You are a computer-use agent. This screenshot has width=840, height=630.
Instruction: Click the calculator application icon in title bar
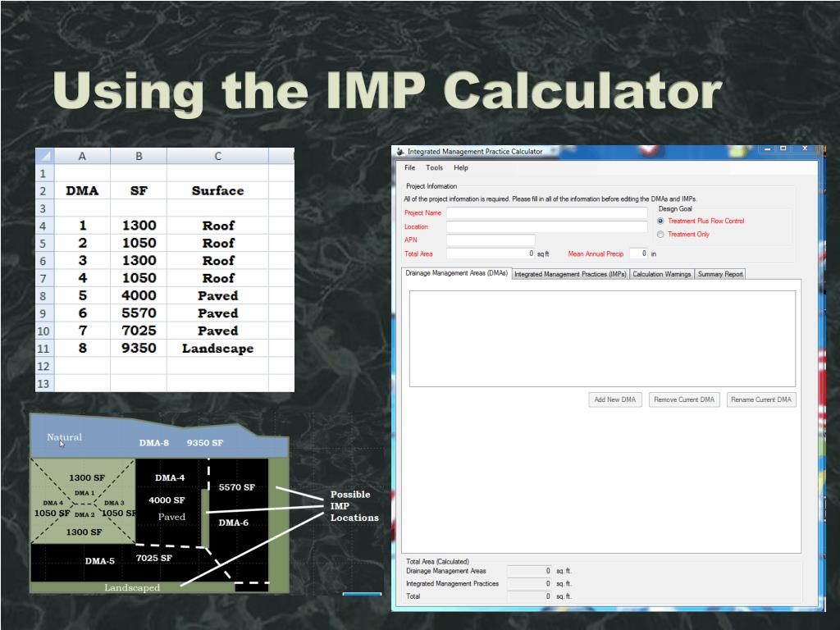[x=399, y=152]
